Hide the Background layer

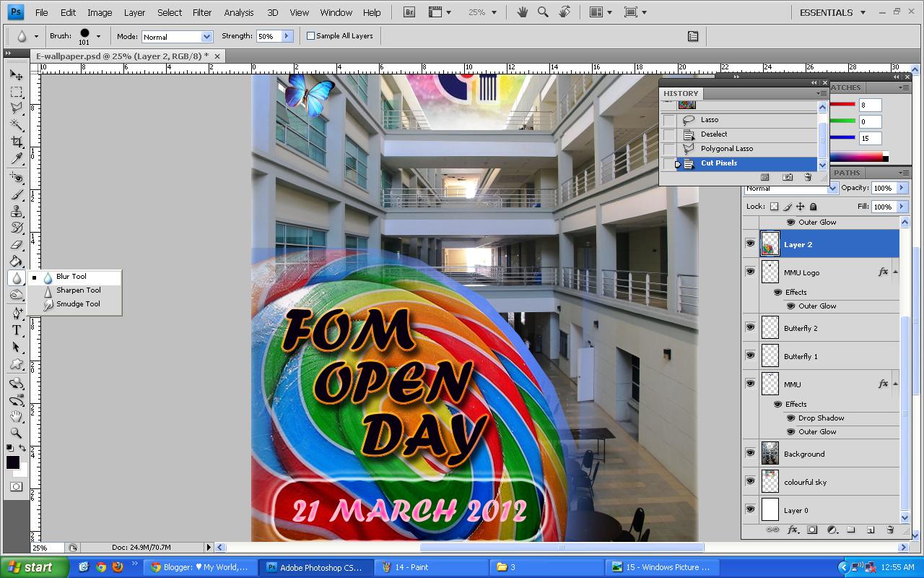tap(750, 453)
